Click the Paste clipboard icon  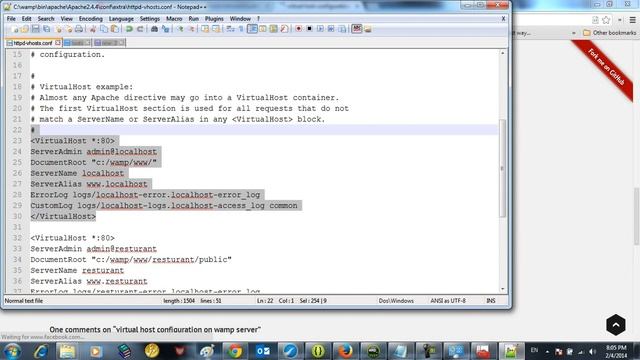click(x=115, y=29)
